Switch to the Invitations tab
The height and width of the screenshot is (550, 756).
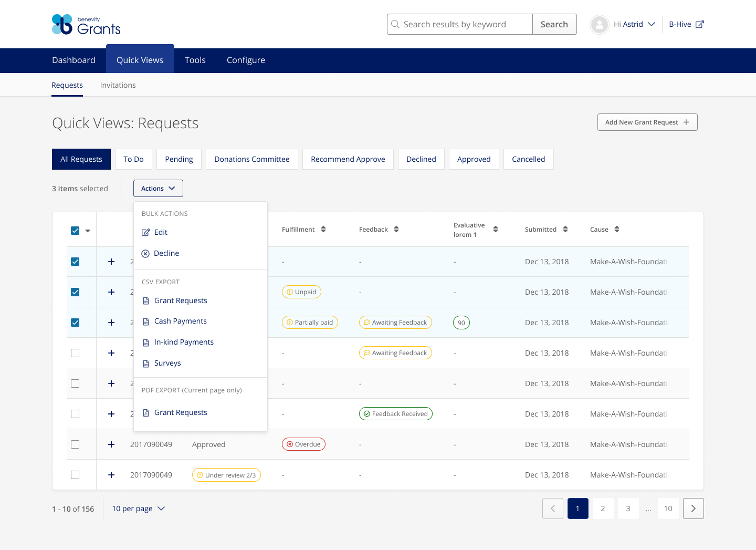118,85
